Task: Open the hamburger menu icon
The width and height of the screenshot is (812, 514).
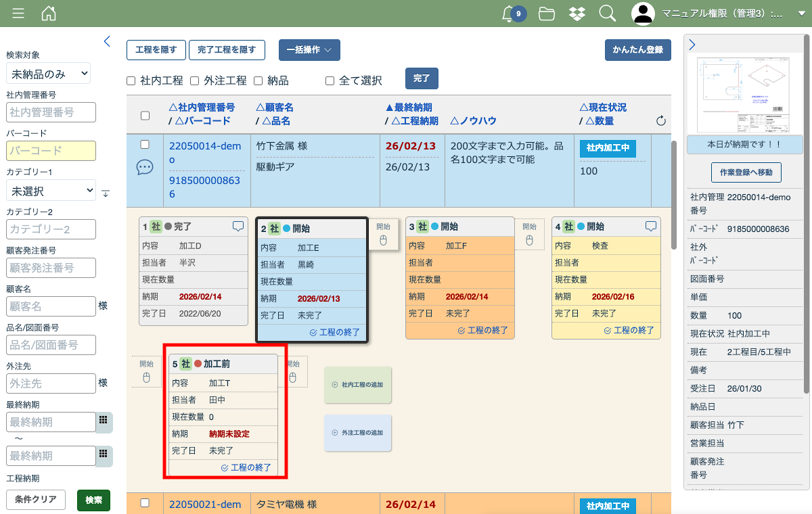Action: pos(18,13)
